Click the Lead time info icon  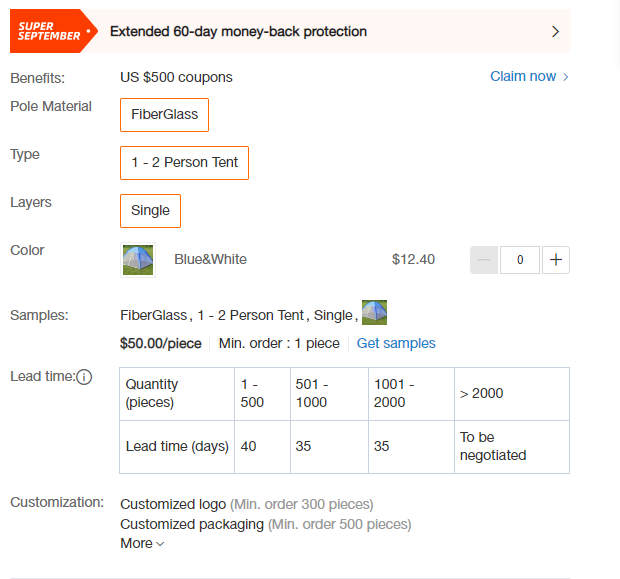tap(84, 377)
